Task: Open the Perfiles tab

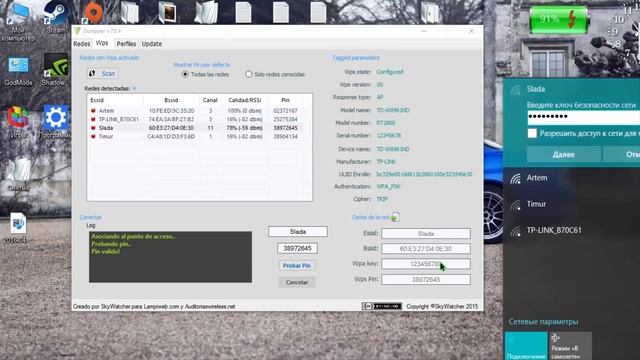Action: [x=126, y=44]
